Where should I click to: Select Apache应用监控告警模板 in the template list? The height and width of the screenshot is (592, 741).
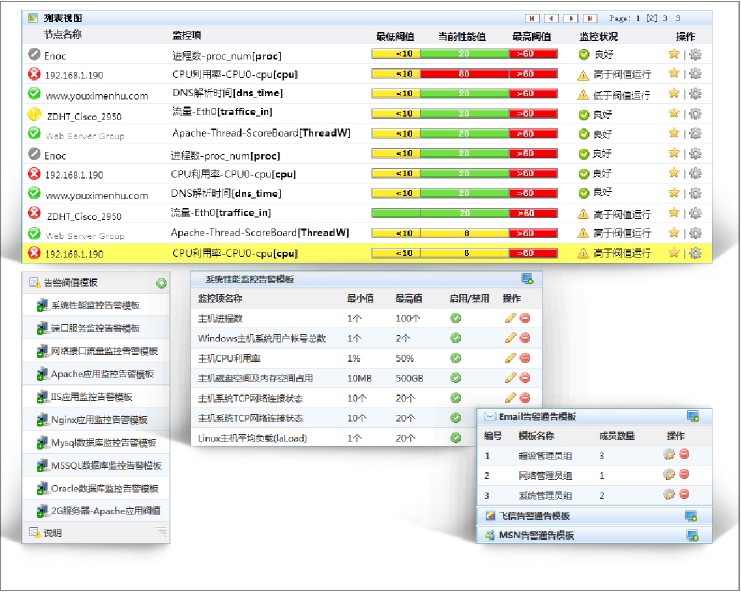[x=102, y=374]
